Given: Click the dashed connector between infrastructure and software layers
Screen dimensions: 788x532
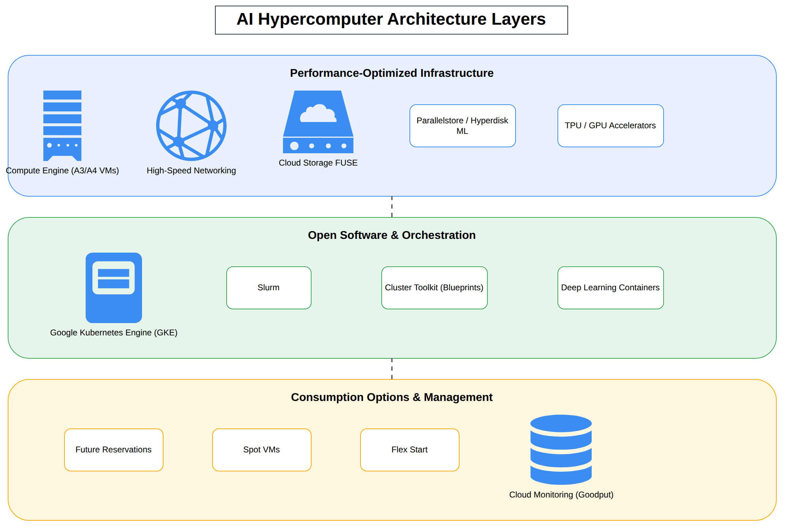Looking at the screenshot, I should click(392, 207).
